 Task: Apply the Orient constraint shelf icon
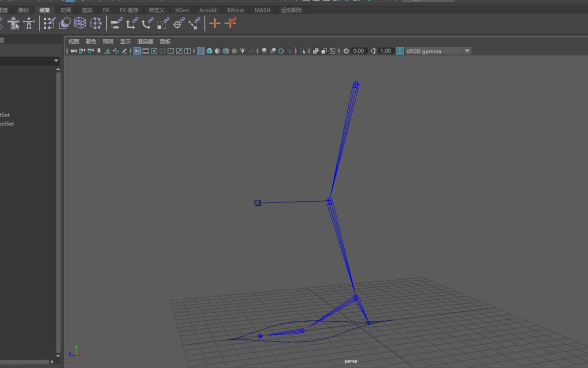[x=148, y=23]
